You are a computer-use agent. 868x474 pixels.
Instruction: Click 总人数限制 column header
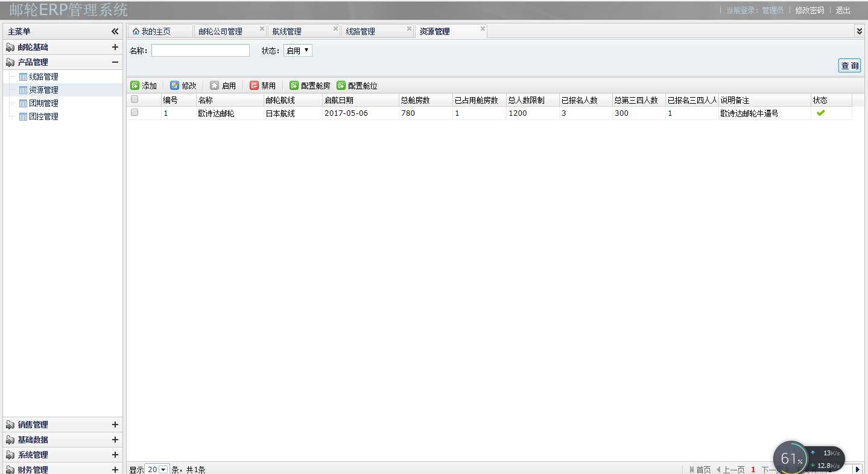(x=533, y=100)
